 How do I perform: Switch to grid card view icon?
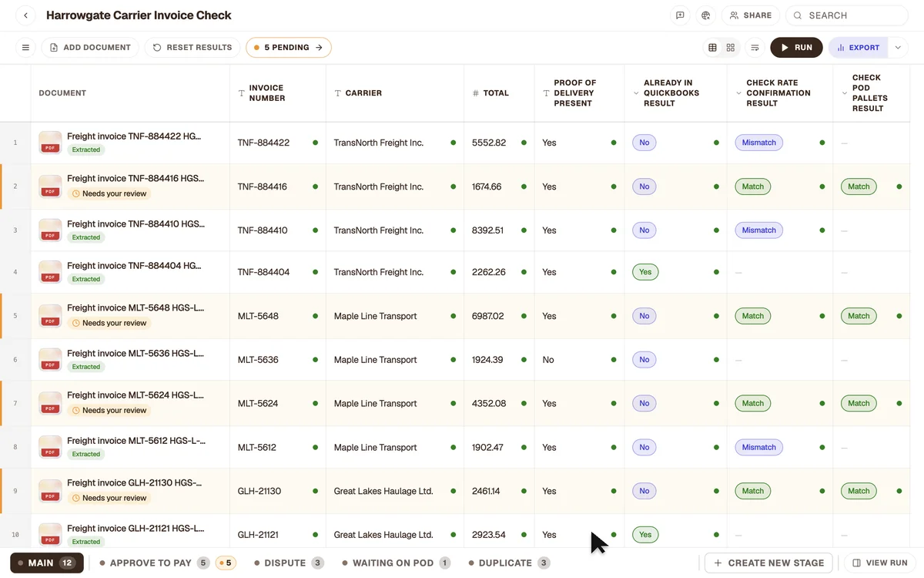731,48
